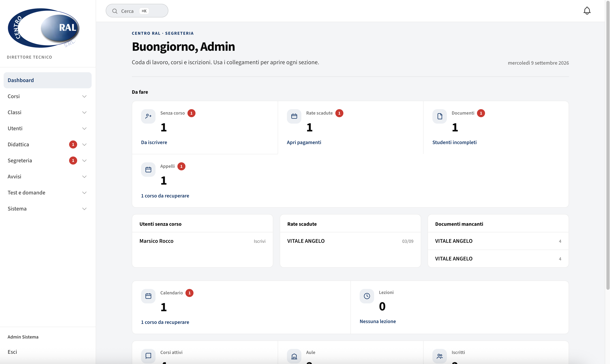610x364 pixels.
Task: Click the ⌘K shortcut hint
Action: click(x=144, y=11)
